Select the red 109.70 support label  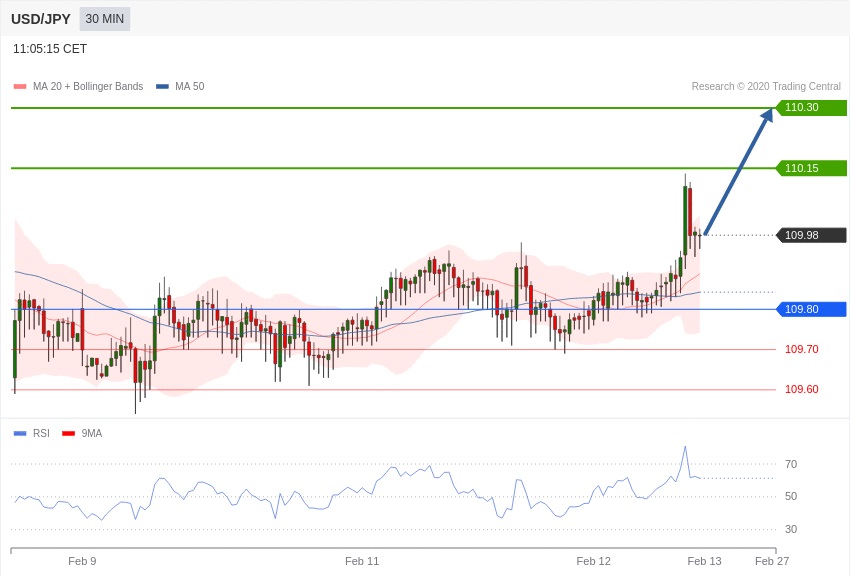[x=801, y=349]
